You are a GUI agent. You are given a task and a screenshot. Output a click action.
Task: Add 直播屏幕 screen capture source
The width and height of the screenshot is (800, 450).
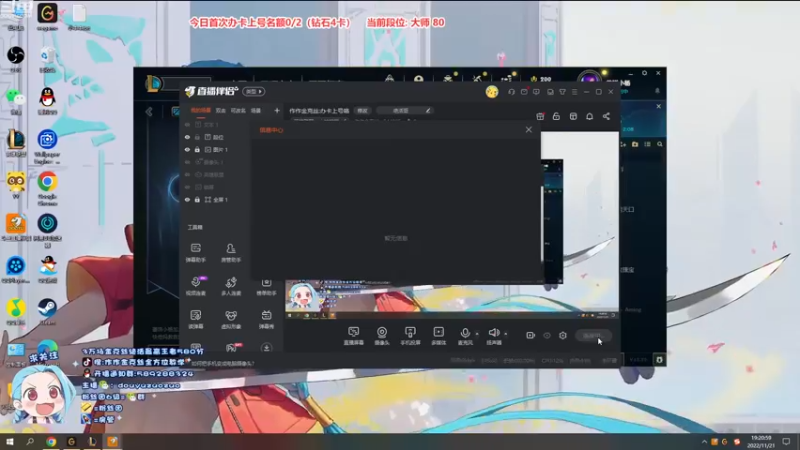(x=354, y=336)
